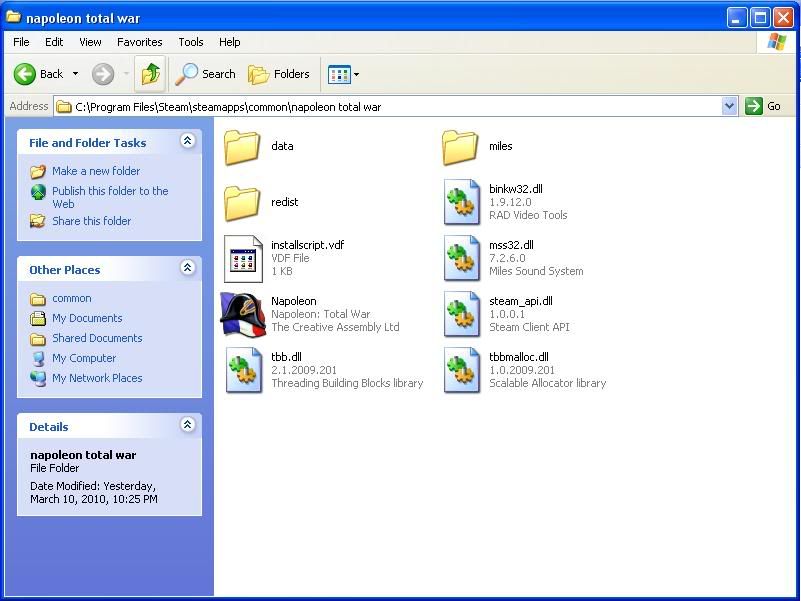
Task: Click the Make a new folder icon
Action: pos(38,171)
